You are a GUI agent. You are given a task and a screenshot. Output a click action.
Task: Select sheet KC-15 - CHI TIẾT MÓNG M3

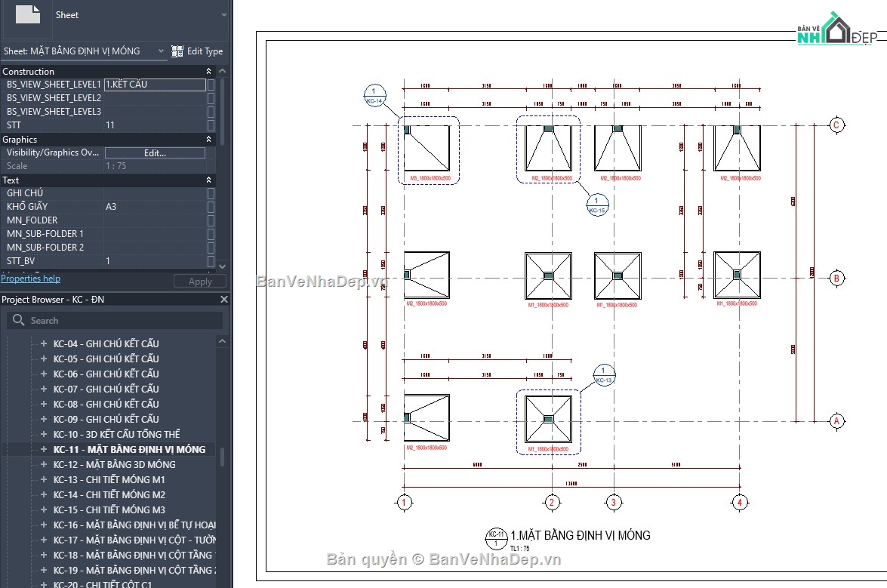tap(109, 510)
